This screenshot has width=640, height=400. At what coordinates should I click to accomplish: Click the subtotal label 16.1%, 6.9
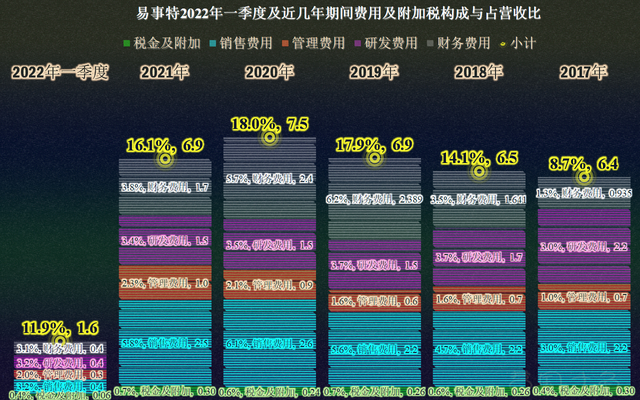click(x=165, y=145)
